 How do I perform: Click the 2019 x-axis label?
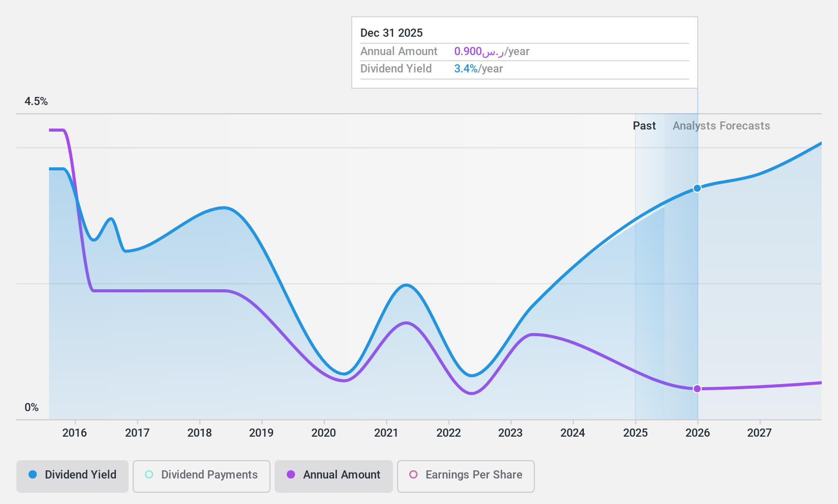click(261, 433)
